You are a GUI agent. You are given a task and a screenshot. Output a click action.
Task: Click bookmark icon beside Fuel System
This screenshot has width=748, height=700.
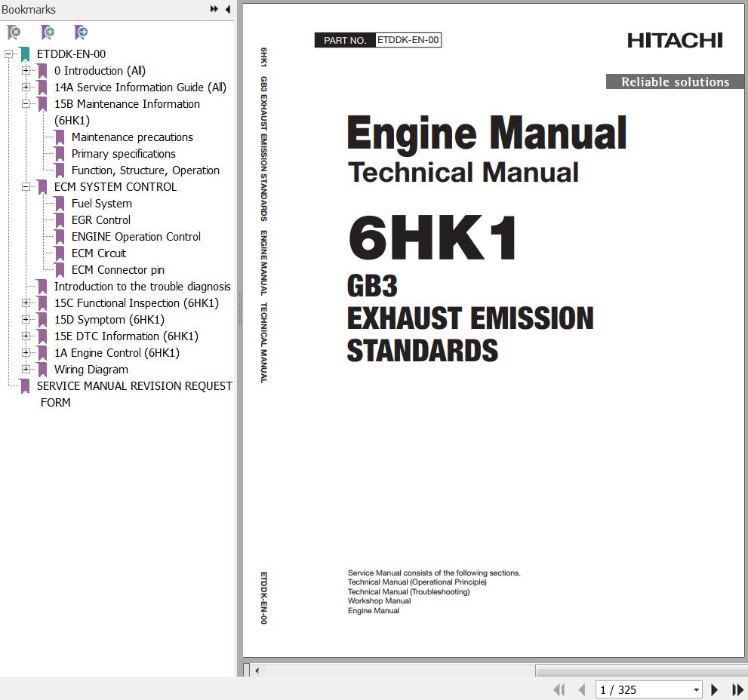tap(60, 204)
